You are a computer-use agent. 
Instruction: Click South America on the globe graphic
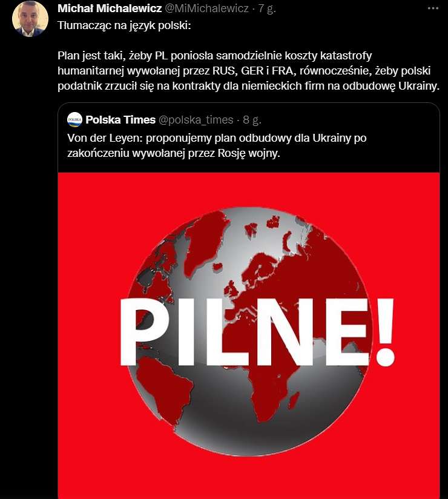pos(162,390)
